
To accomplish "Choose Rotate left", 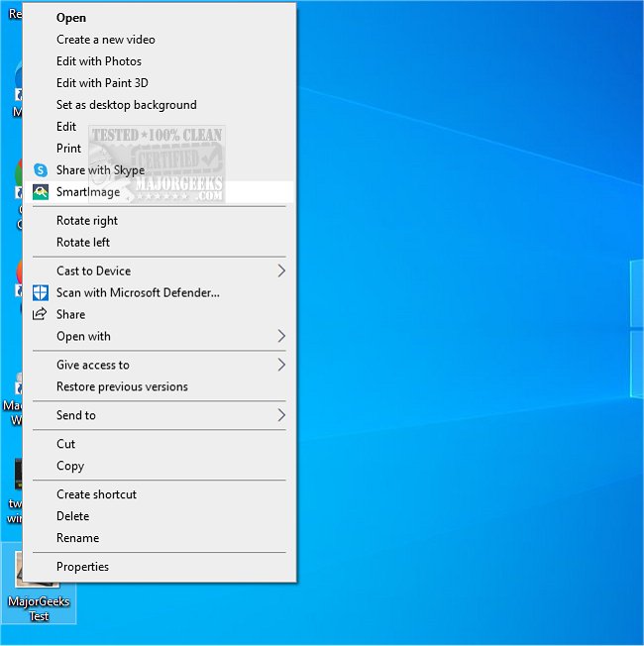I will pyautogui.click(x=160, y=242).
